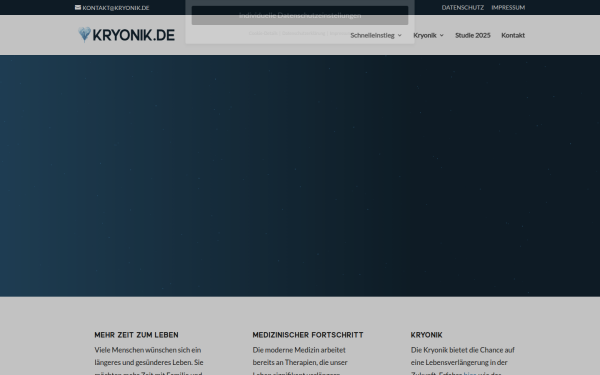This screenshot has height=375, width=600.
Task: Open the Datenschutzerklärung link in cookie box
Action: 303,33
